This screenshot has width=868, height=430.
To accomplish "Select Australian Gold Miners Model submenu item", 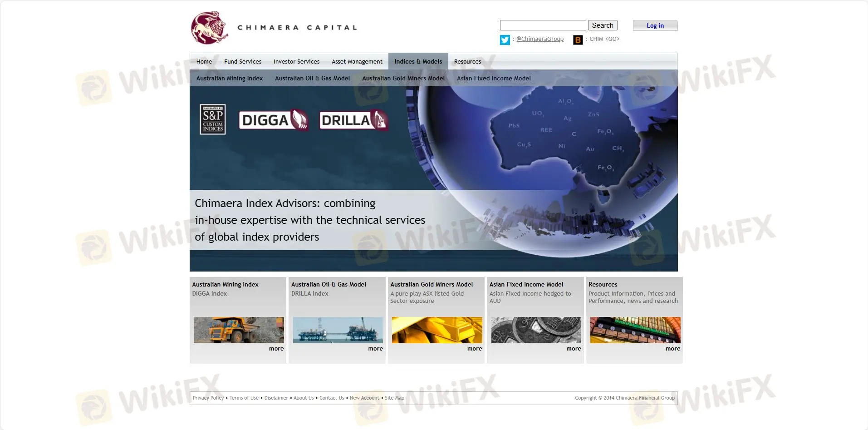I will pyautogui.click(x=403, y=78).
